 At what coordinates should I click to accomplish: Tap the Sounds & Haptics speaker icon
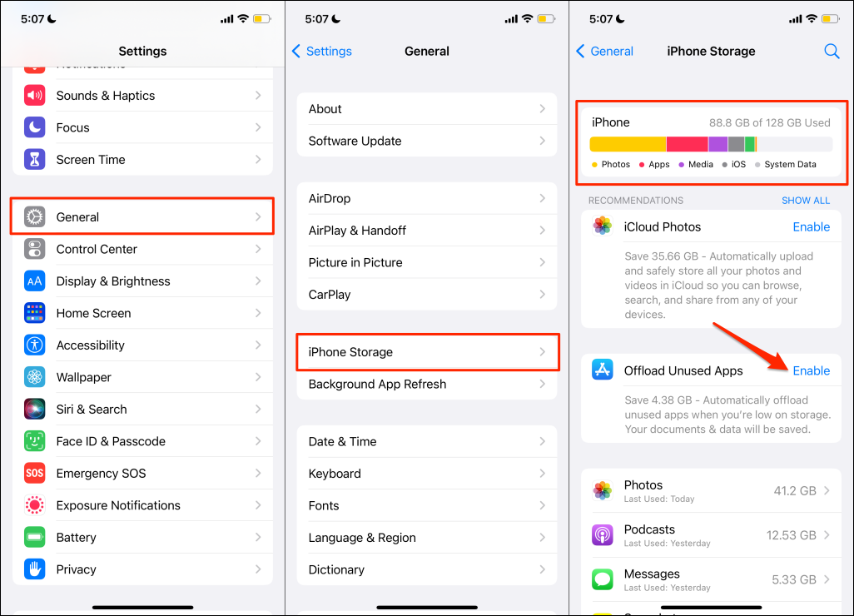pos(34,96)
